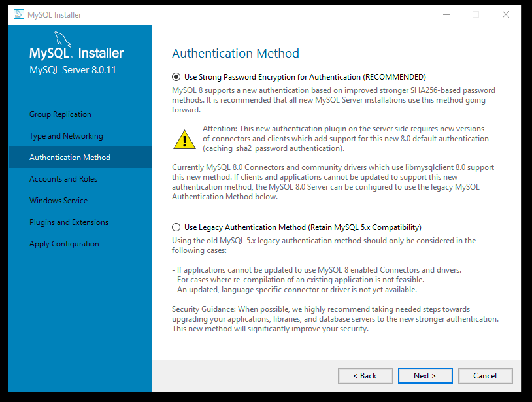Click the disabled maximize window button
532x402 pixels.
pyautogui.click(x=476, y=15)
